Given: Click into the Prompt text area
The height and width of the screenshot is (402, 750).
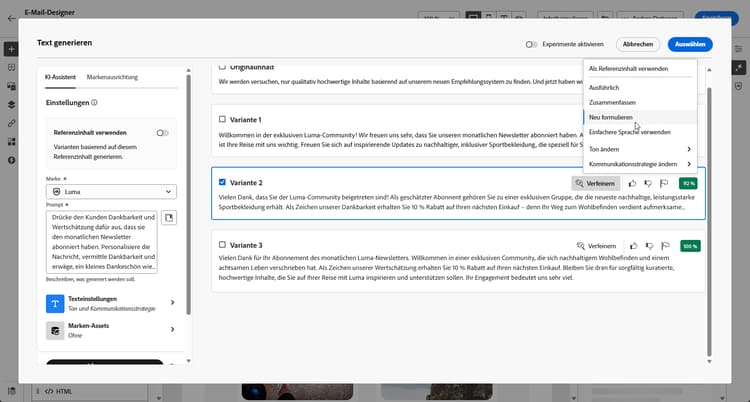Looking at the screenshot, I should [102, 242].
